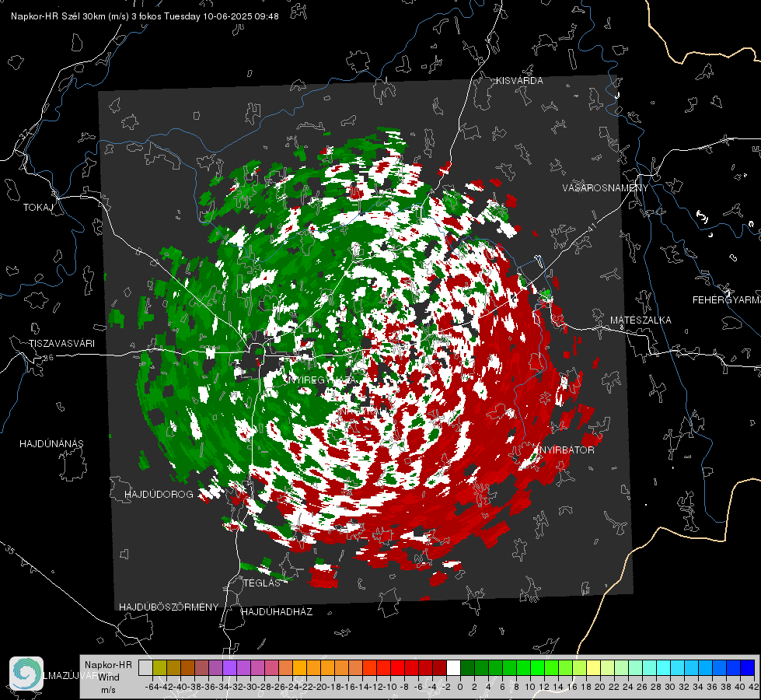Click the KISVÁRDA town label

pyautogui.click(x=519, y=81)
